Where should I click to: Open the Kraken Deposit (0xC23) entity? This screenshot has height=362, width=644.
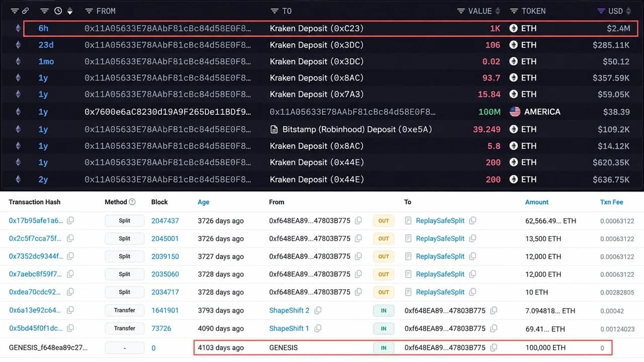(x=316, y=29)
